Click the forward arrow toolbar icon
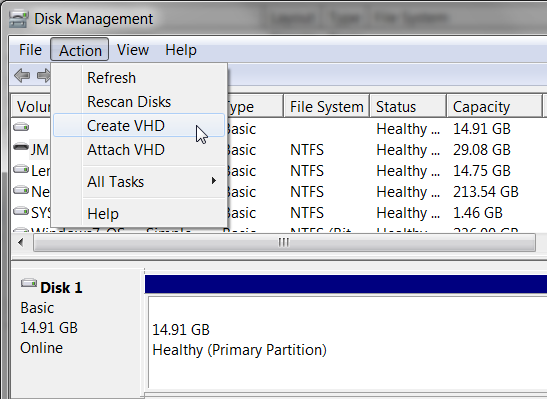547x399 pixels. (44, 76)
